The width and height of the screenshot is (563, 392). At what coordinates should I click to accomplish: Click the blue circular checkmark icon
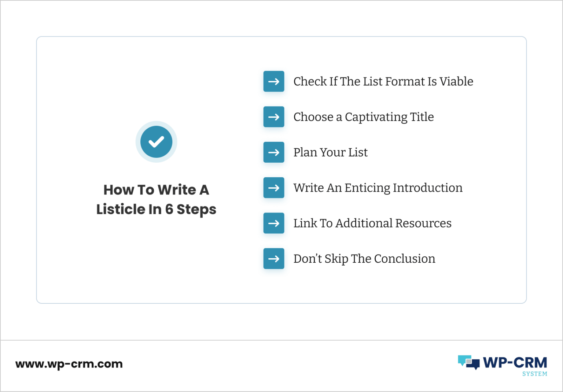[157, 142]
